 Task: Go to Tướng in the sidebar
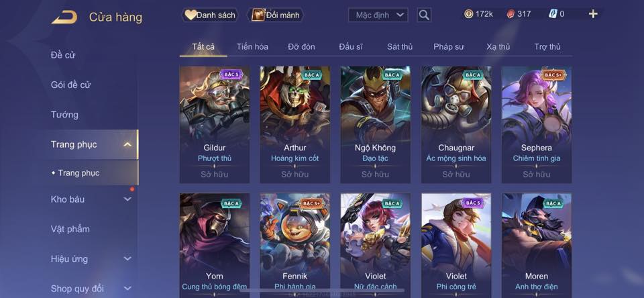pos(64,115)
